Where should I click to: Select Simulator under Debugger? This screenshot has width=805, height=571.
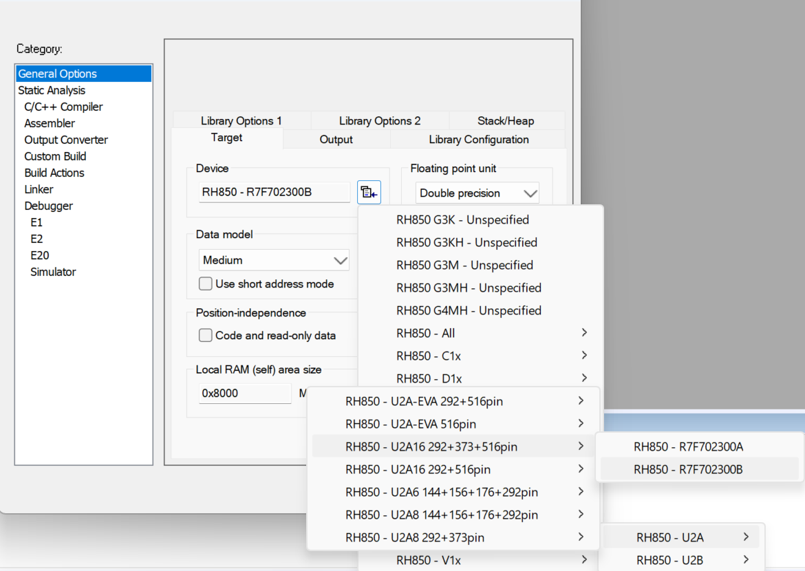point(53,272)
